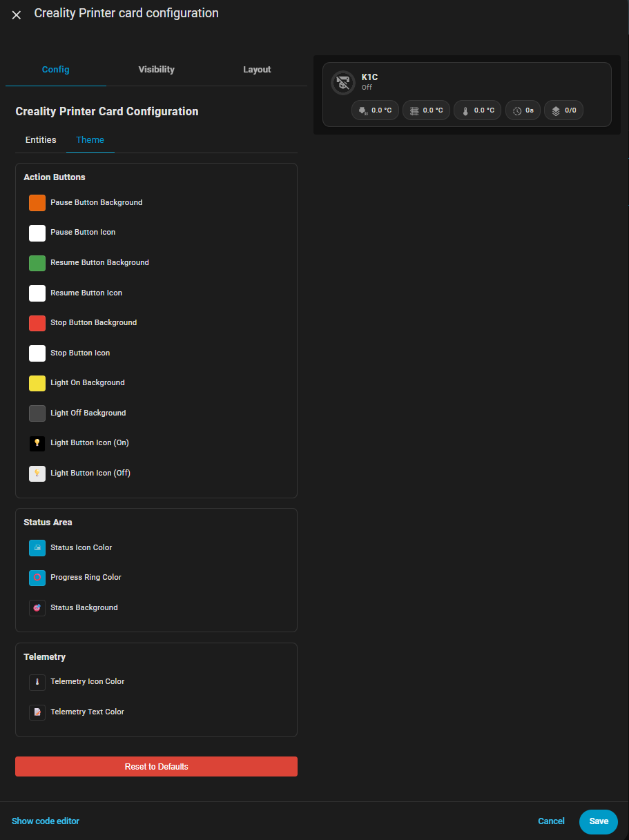Close the card configuration dialog
Screen dimensions: 629x840
(x=17, y=14)
